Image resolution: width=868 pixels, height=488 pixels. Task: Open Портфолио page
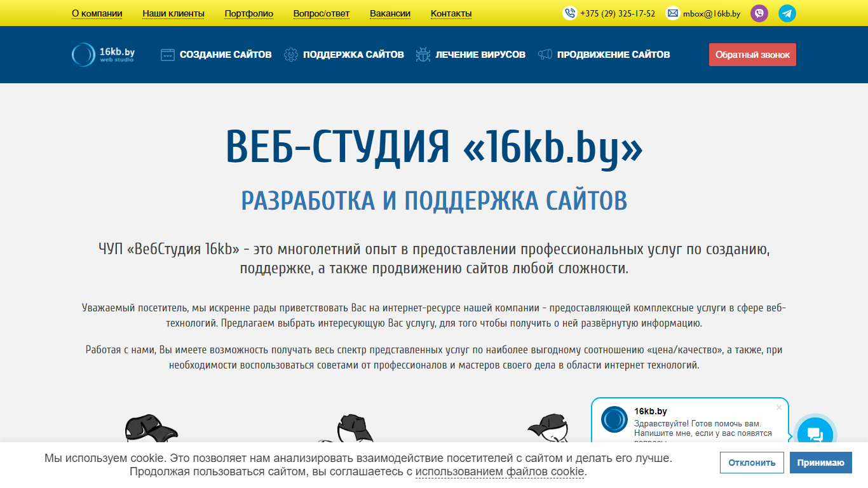point(249,13)
